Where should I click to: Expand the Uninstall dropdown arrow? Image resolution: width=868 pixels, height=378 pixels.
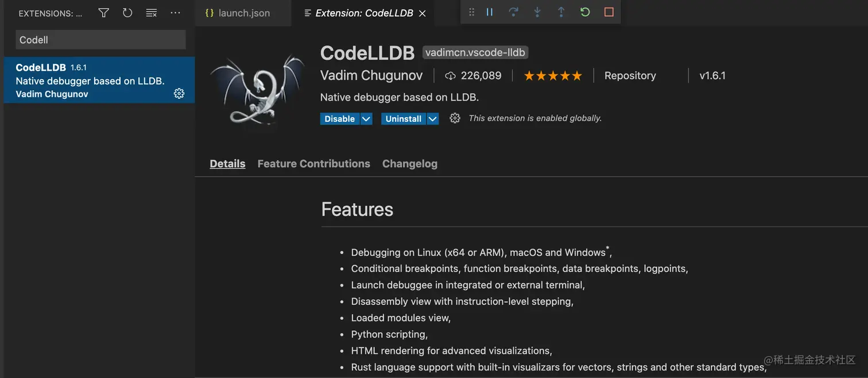(433, 119)
